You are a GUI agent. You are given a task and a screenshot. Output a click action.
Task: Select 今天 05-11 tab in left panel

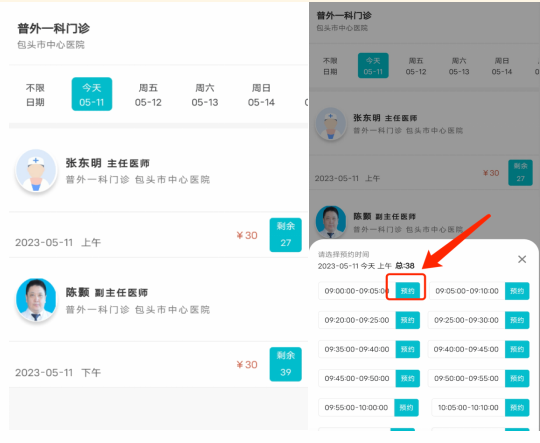pos(92,94)
